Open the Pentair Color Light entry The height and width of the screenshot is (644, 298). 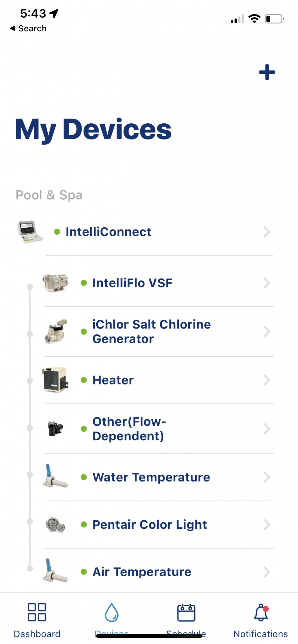tap(159, 525)
